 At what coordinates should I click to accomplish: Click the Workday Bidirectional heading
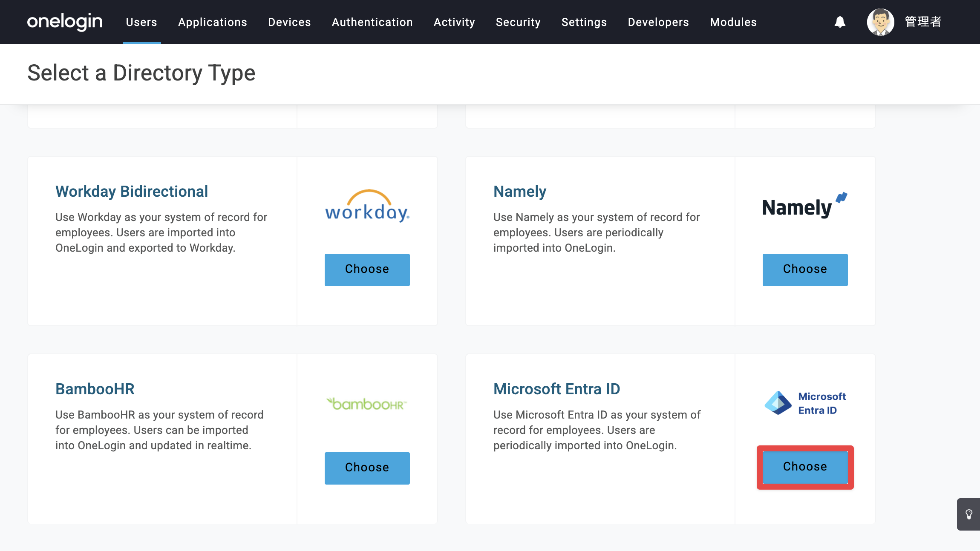132,192
